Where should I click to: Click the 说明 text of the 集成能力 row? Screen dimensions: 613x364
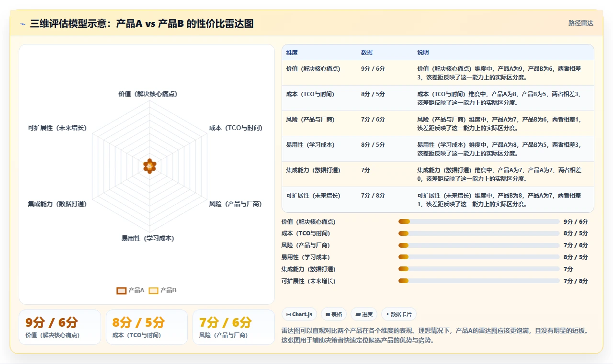click(x=499, y=175)
